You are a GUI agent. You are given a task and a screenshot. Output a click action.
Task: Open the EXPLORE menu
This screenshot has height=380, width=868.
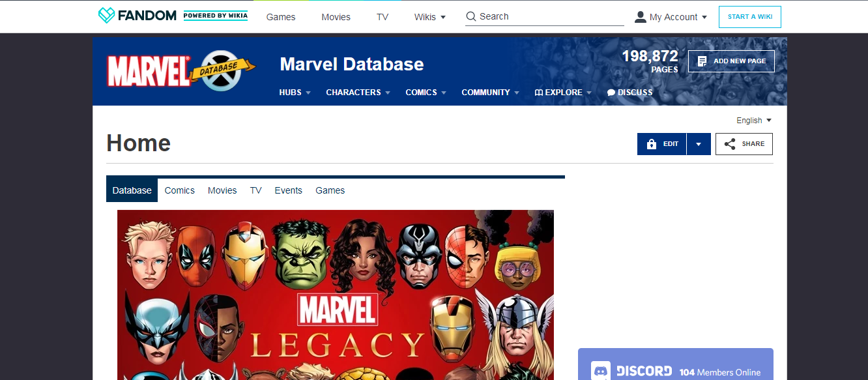tap(563, 93)
